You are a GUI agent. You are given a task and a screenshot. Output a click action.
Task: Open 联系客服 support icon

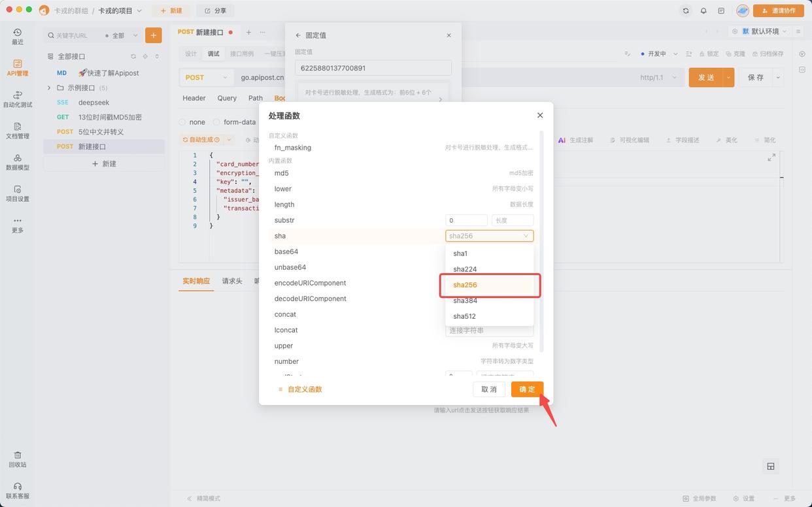(x=18, y=491)
